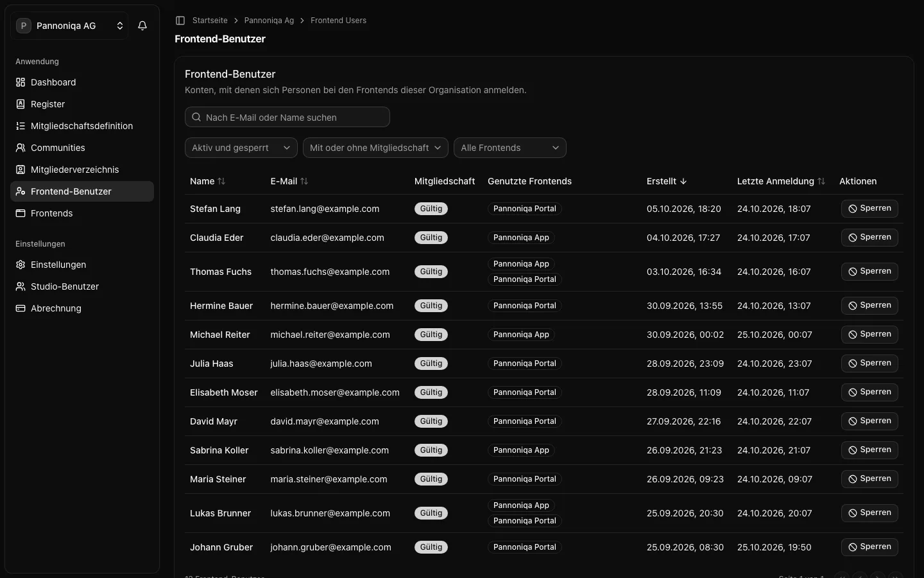Sort table by E-Mail column
The height and width of the screenshot is (578, 924).
point(289,181)
